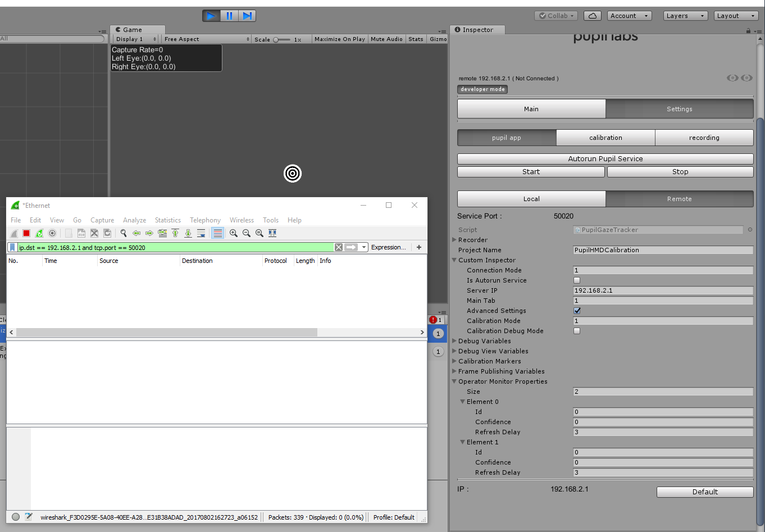Screen dimensions: 765x532
Task: Click the Autorun Pupil Service button
Action: click(605, 159)
